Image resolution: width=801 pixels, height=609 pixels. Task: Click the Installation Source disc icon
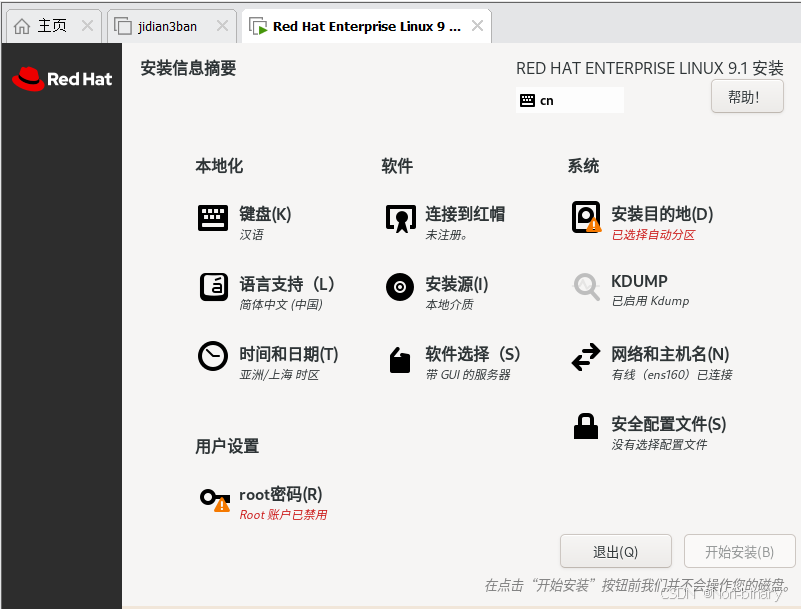(400, 287)
